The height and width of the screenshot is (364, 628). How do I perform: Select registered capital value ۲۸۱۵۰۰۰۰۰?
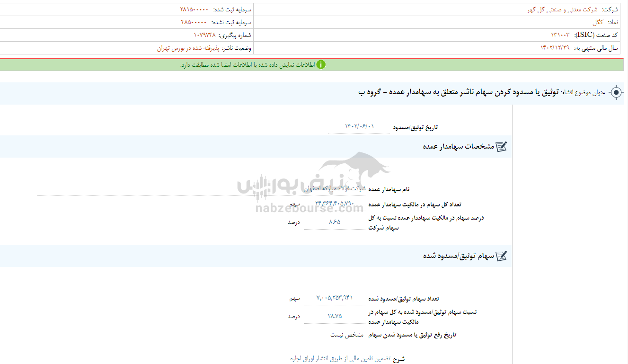[x=194, y=9]
